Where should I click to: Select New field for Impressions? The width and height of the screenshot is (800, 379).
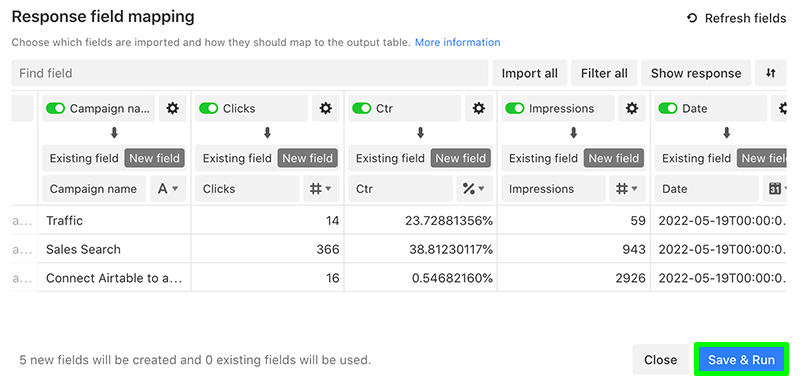pyautogui.click(x=614, y=158)
